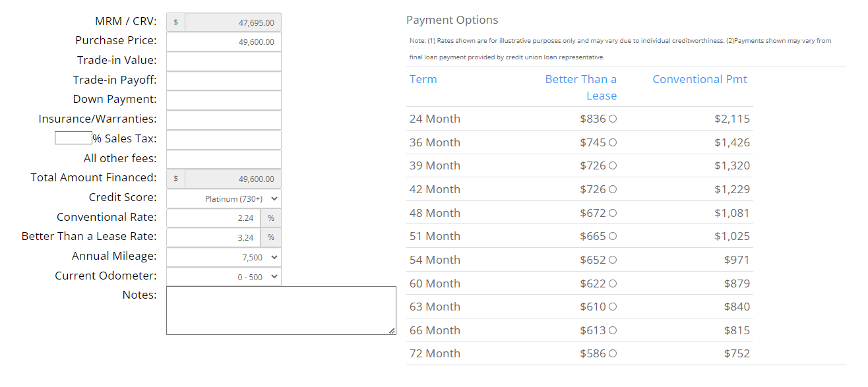Select the 24 Month Better Than a Lease payment

coord(613,119)
